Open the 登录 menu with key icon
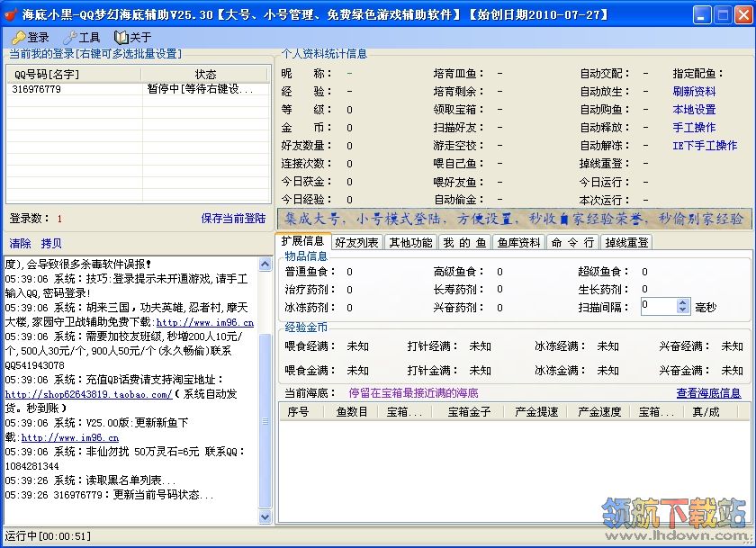Viewport: 756px width, 548px height. tap(31, 38)
